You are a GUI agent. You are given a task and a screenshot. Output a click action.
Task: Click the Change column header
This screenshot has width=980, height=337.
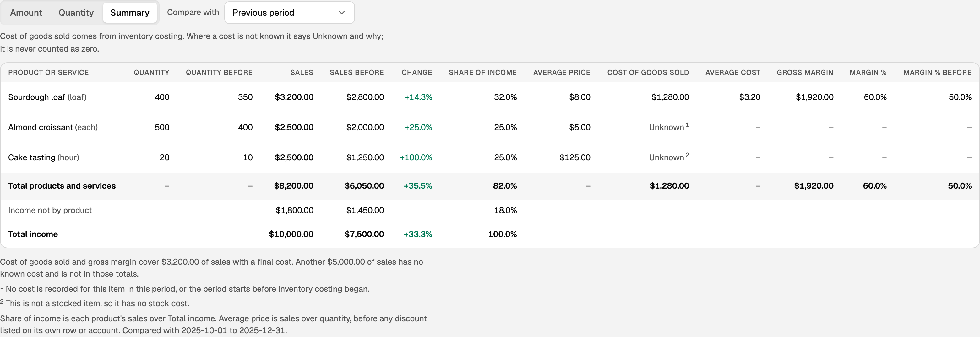[x=416, y=72]
